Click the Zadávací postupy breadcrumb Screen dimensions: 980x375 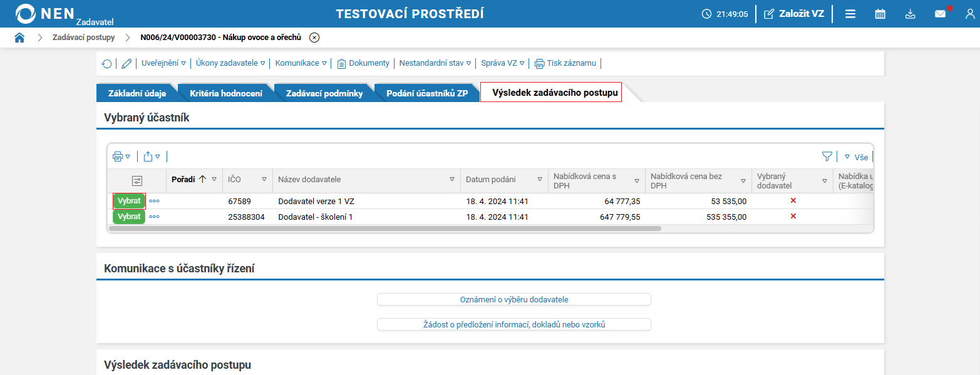tap(84, 38)
